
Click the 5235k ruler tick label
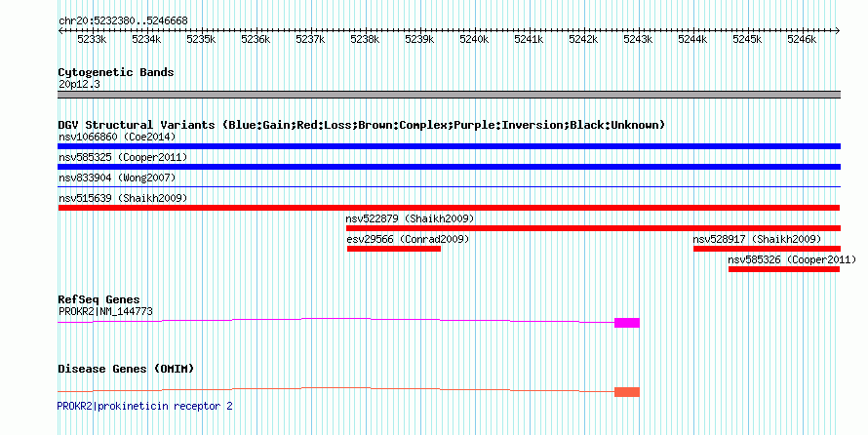pyautogui.click(x=201, y=39)
